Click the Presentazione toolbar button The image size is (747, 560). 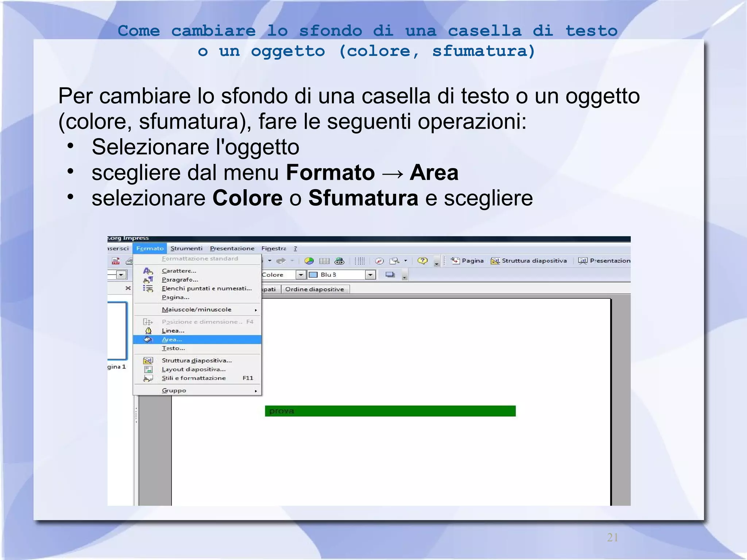[x=604, y=261]
